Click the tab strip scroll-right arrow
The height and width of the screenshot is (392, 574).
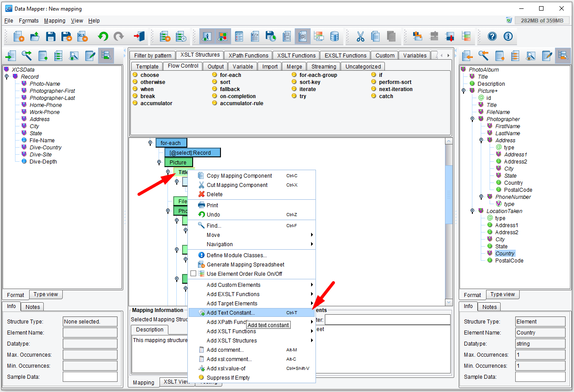[449, 56]
